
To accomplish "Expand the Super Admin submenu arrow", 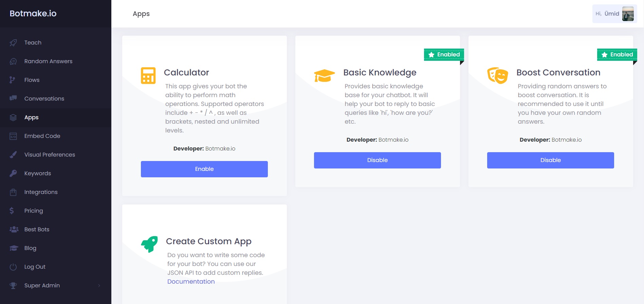I will 99,286.
